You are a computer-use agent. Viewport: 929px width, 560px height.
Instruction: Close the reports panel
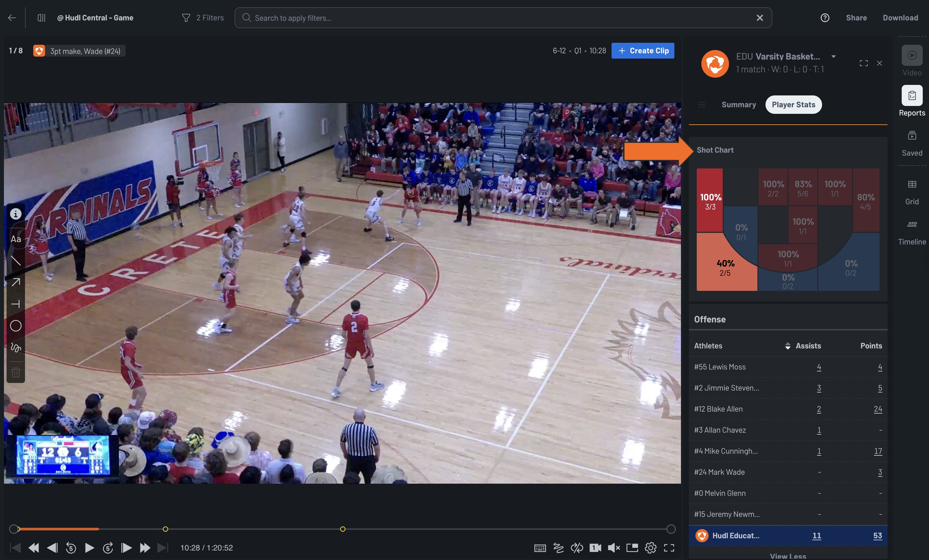[x=880, y=64]
